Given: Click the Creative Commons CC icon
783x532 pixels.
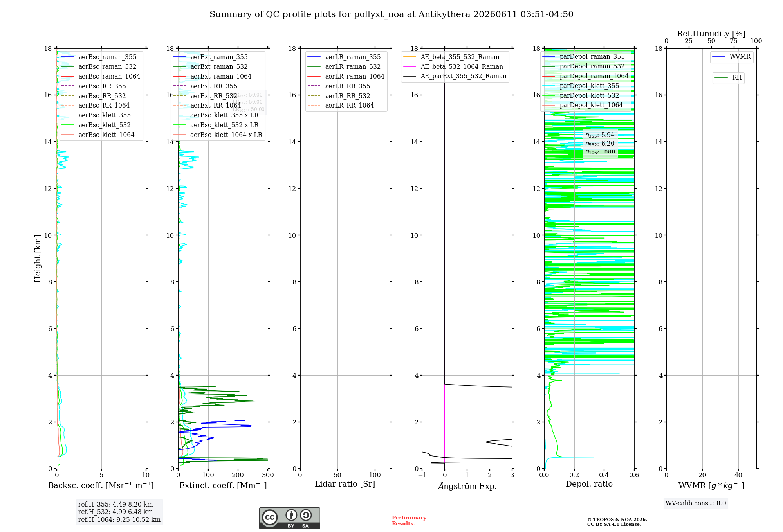Looking at the screenshot, I should 270,517.
